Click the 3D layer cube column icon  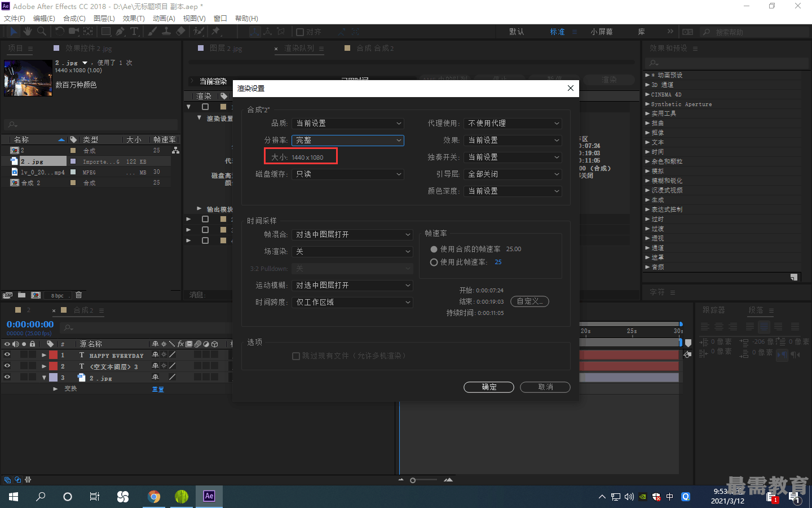click(215, 344)
